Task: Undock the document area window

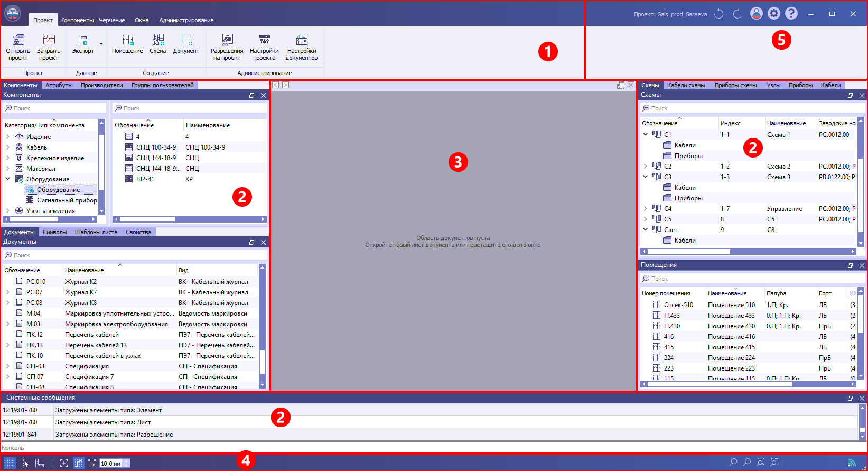Action: pos(621,85)
